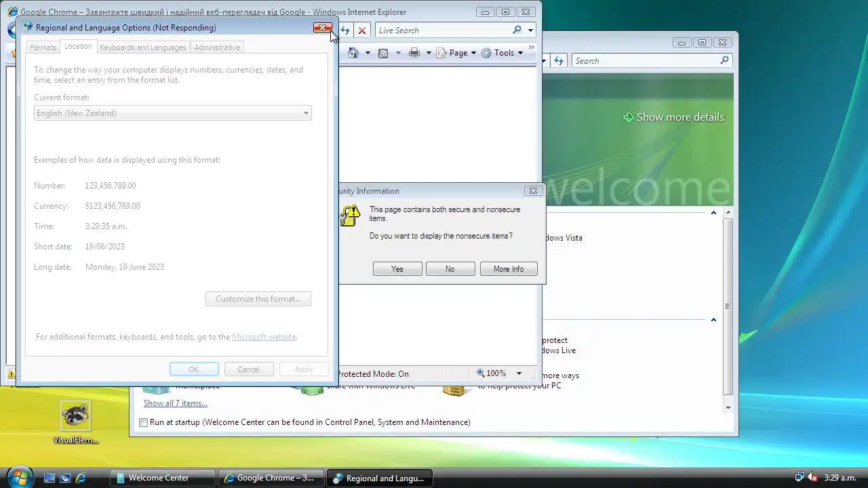
Task: Open the IE zoom level dropdown arrow
Action: 519,373
